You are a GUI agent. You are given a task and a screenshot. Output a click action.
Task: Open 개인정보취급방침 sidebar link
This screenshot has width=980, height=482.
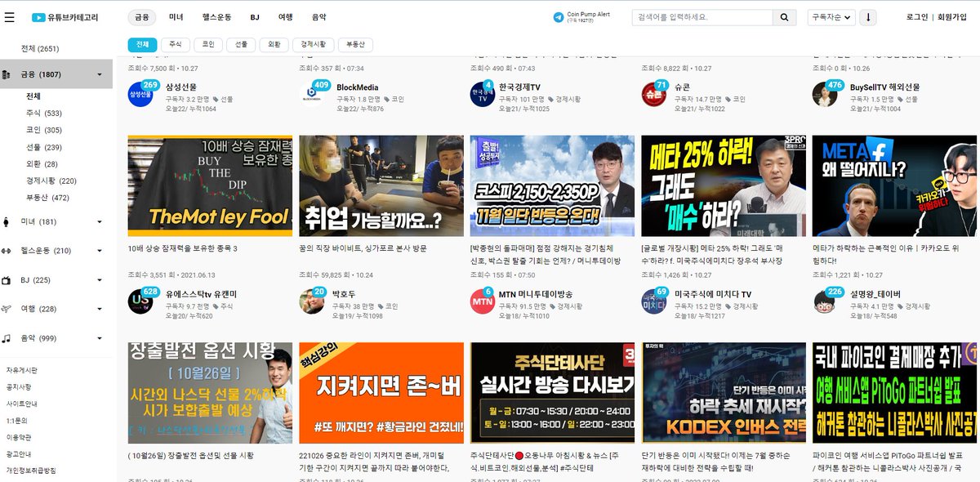pyautogui.click(x=31, y=471)
